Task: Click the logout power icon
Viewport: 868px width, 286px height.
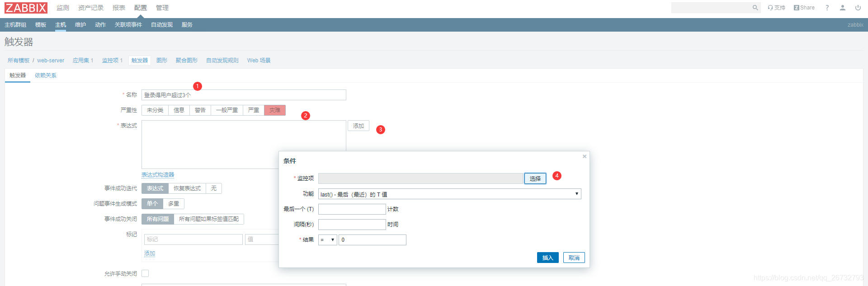Action: pos(858,8)
